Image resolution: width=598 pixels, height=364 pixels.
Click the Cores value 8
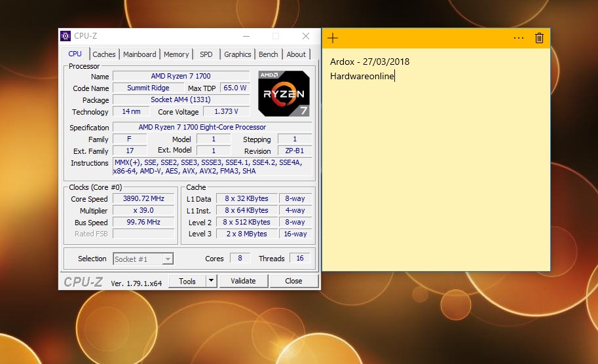pyautogui.click(x=240, y=258)
